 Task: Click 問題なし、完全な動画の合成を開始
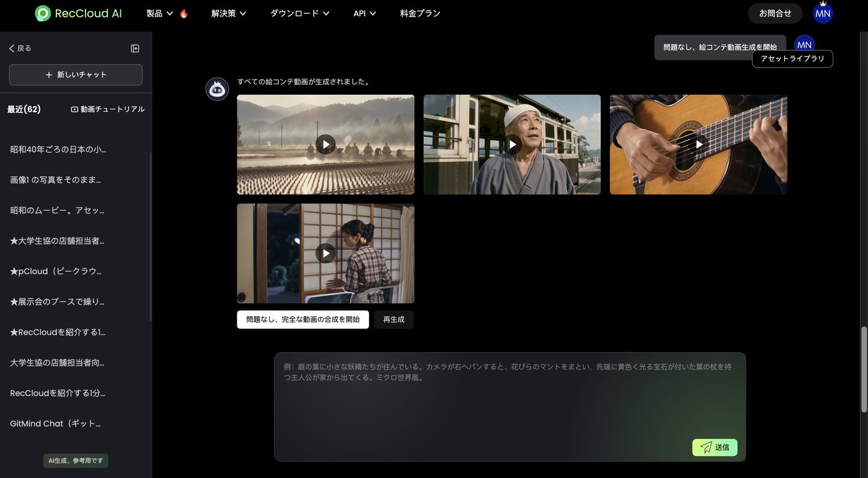[303, 320]
